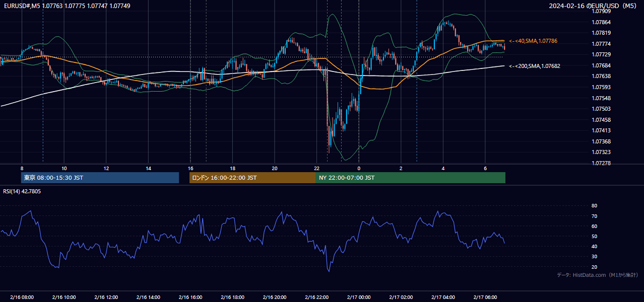Click price axis value 1.07684

[601, 65]
